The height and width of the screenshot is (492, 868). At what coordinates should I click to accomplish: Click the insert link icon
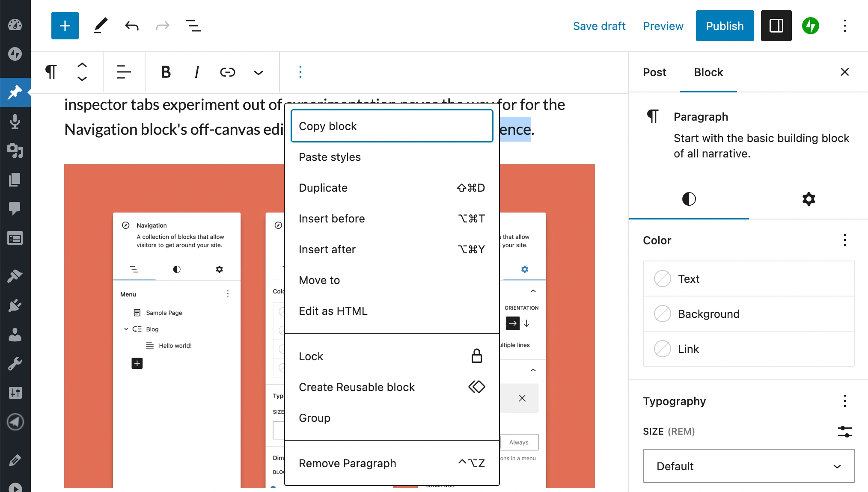tap(227, 72)
